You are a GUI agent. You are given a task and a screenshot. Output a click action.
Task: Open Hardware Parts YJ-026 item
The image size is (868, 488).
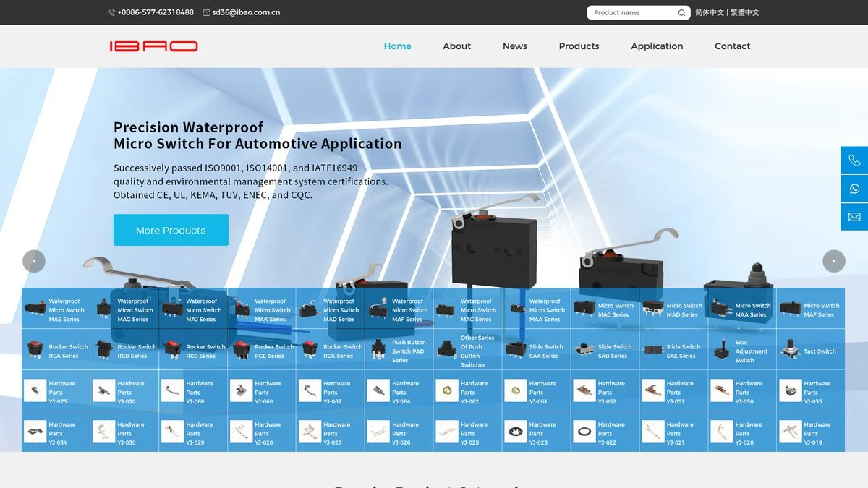coord(399,432)
